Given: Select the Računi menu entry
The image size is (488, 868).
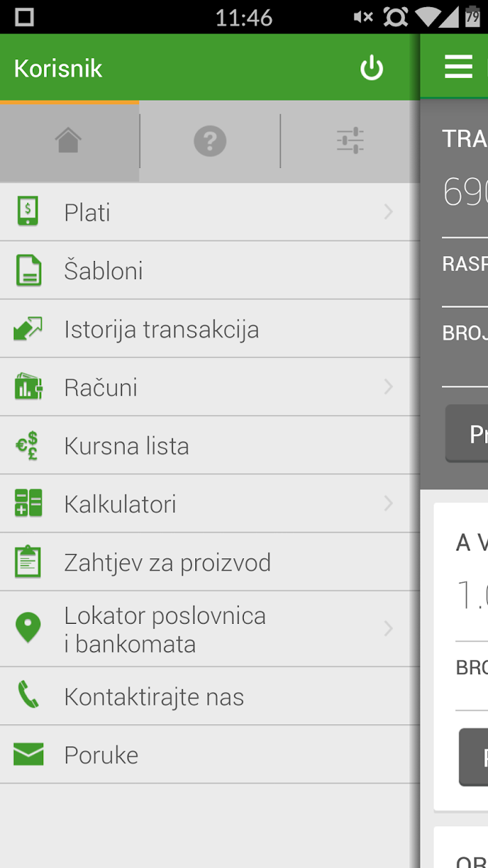Looking at the screenshot, I should [x=210, y=387].
